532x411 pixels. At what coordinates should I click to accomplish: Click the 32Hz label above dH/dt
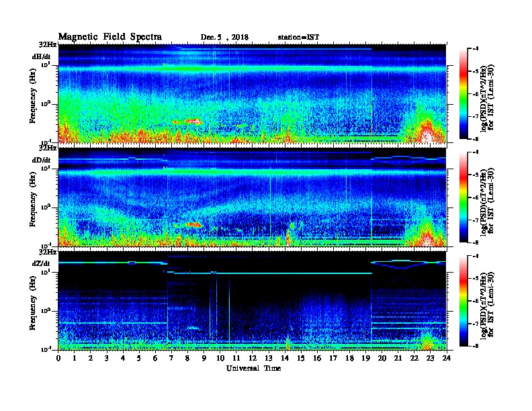pyautogui.click(x=48, y=44)
